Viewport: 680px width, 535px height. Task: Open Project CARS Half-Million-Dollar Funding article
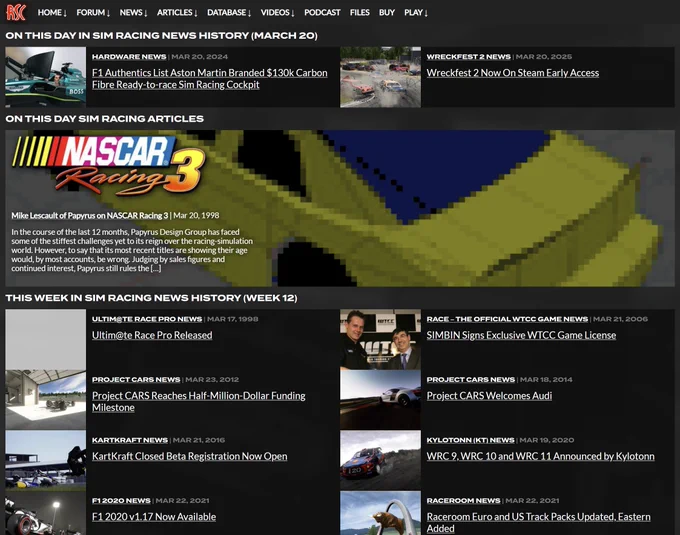199,401
